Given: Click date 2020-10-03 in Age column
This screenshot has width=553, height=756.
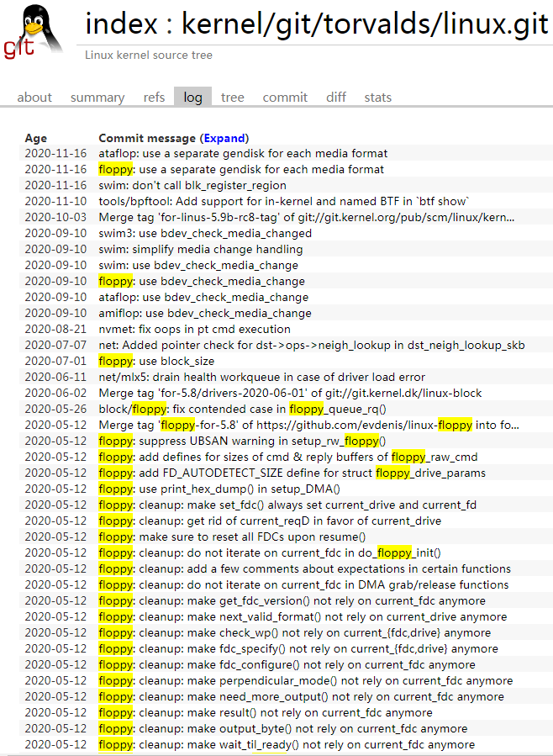Looking at the screenshot, I should pos(55,218).
